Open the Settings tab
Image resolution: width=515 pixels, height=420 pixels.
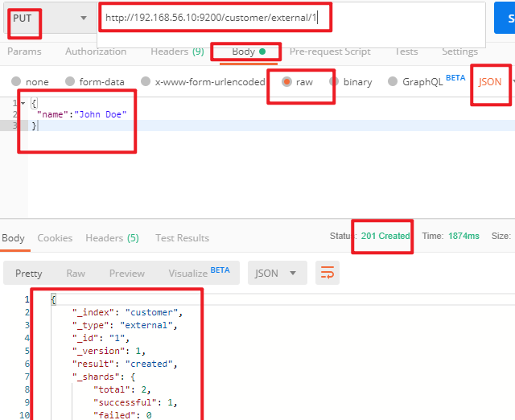point(459,51)
